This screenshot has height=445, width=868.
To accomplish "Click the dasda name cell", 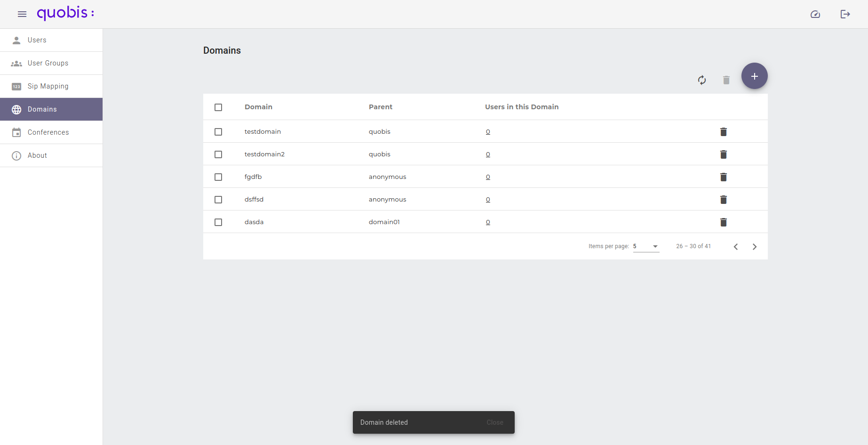I will [x=254, y=222].
